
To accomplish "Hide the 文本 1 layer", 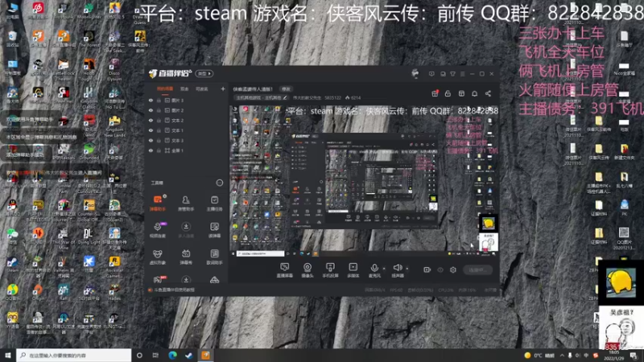I will click(x=151, y=130).
